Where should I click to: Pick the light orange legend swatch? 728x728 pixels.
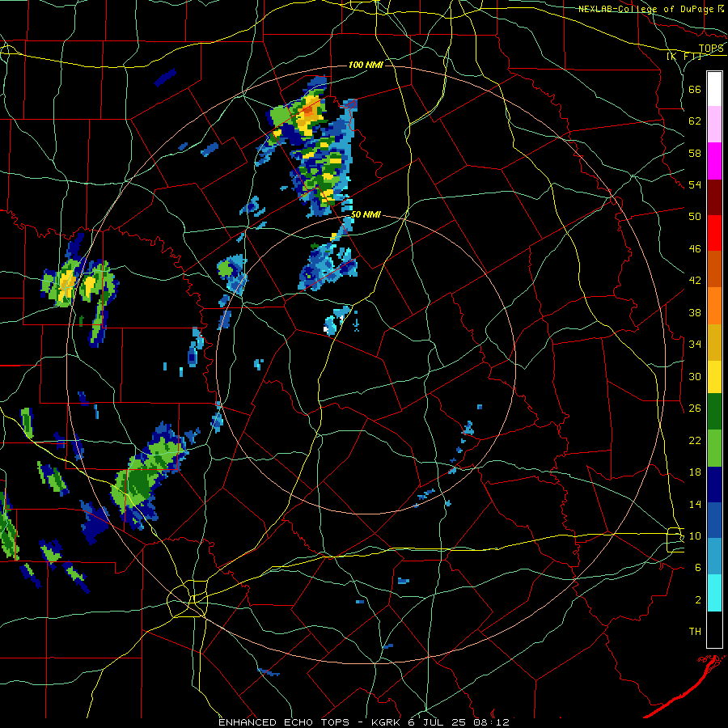tap(714, 306)
